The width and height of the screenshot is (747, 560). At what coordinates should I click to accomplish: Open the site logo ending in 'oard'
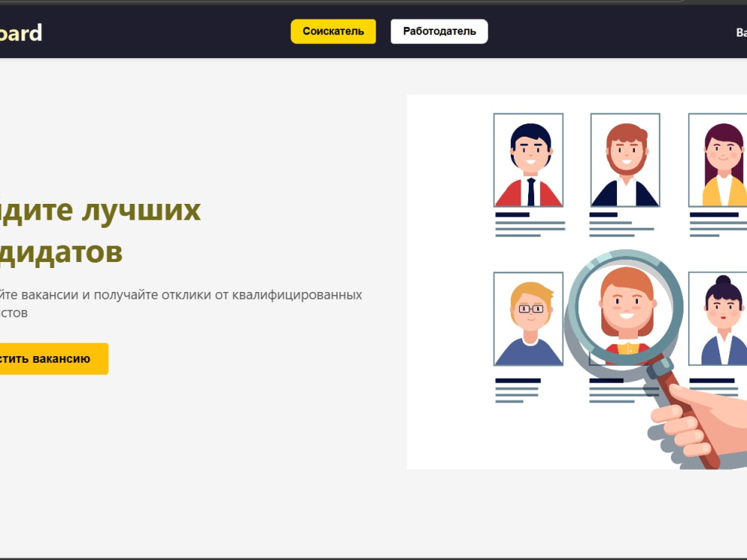pos(21,33)
